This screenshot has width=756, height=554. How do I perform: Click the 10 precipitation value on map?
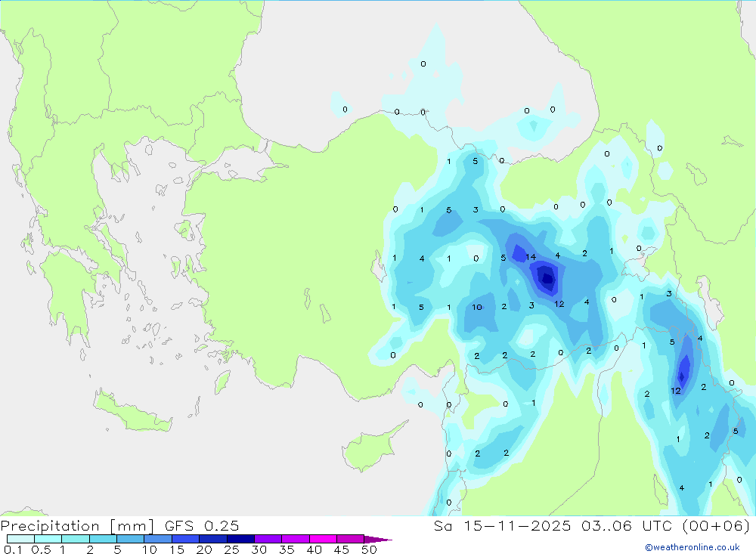477,307
